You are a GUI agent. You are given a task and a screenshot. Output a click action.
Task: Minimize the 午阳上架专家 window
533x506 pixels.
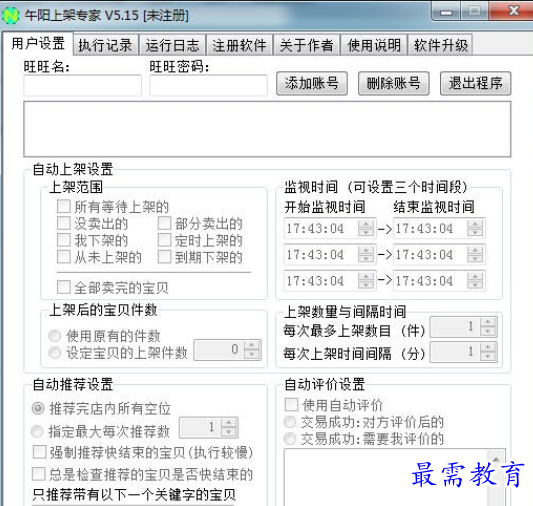tap(446, 12)
